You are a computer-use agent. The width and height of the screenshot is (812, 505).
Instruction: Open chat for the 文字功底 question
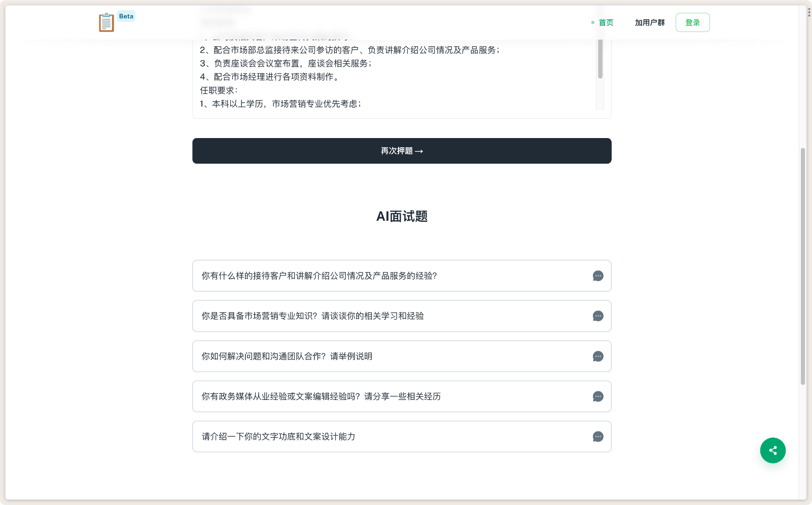click(598, 436)
